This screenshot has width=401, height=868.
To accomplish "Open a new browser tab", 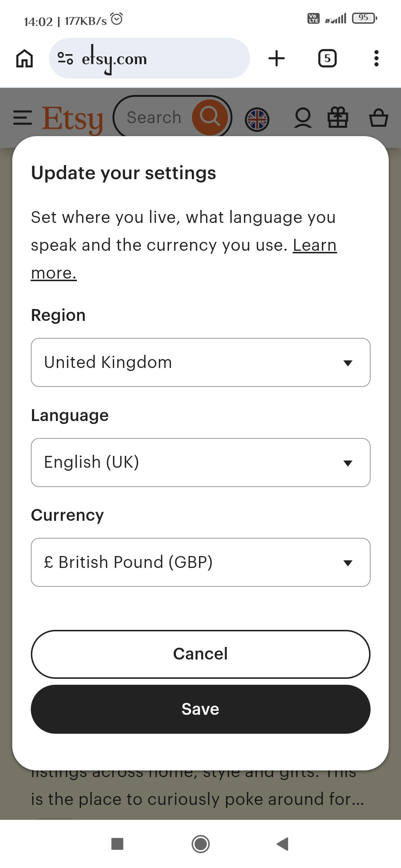I will tap(277, 59).
